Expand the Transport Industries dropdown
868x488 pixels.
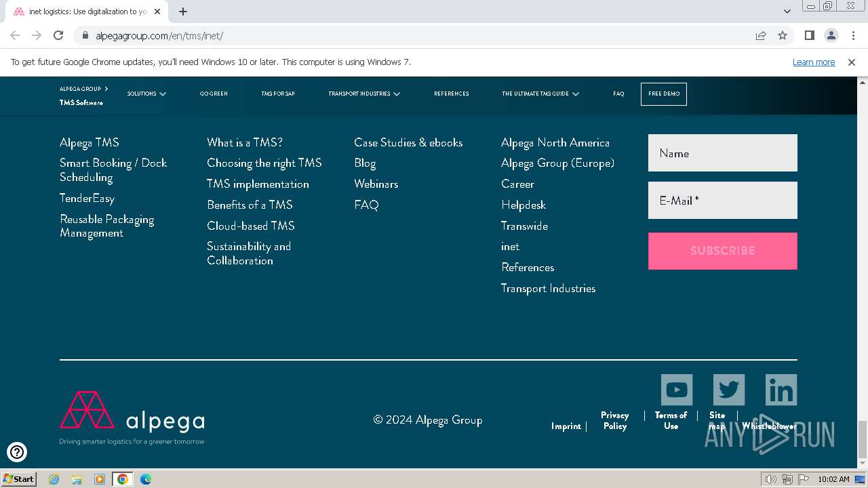click(x=364, y=94)
